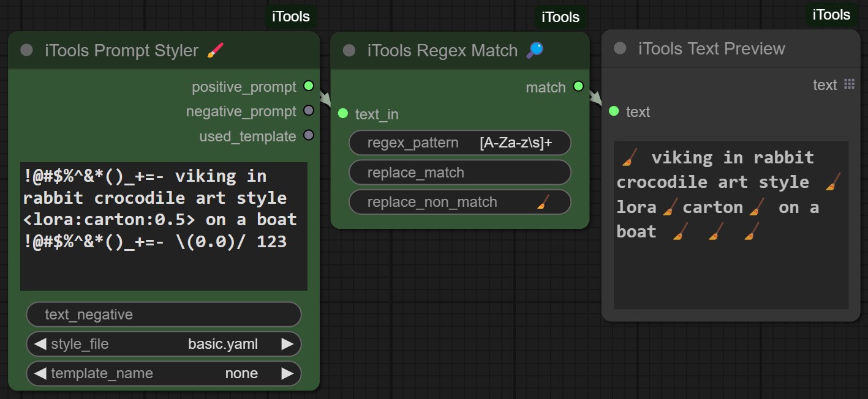868x399 pixels.
Task: Click the iTools badge above Regex Match
Action: point(560,17)
